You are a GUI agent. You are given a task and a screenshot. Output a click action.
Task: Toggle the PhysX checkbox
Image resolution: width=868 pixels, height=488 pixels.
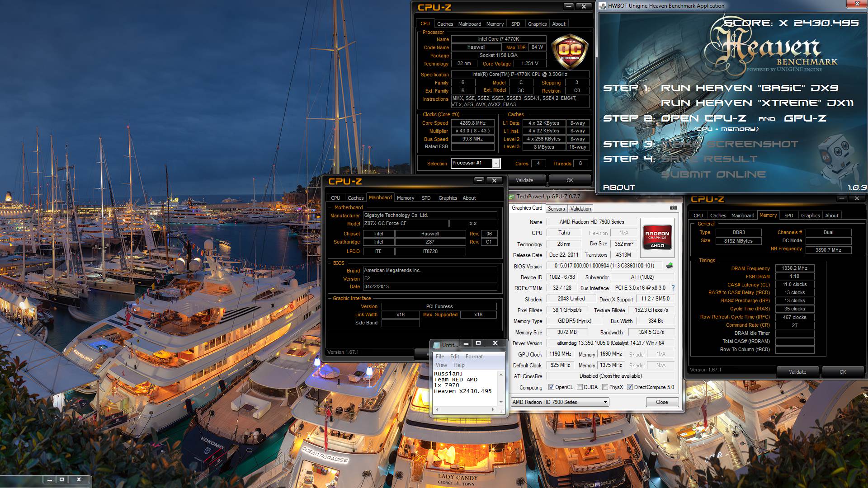[x=605, y=387]
